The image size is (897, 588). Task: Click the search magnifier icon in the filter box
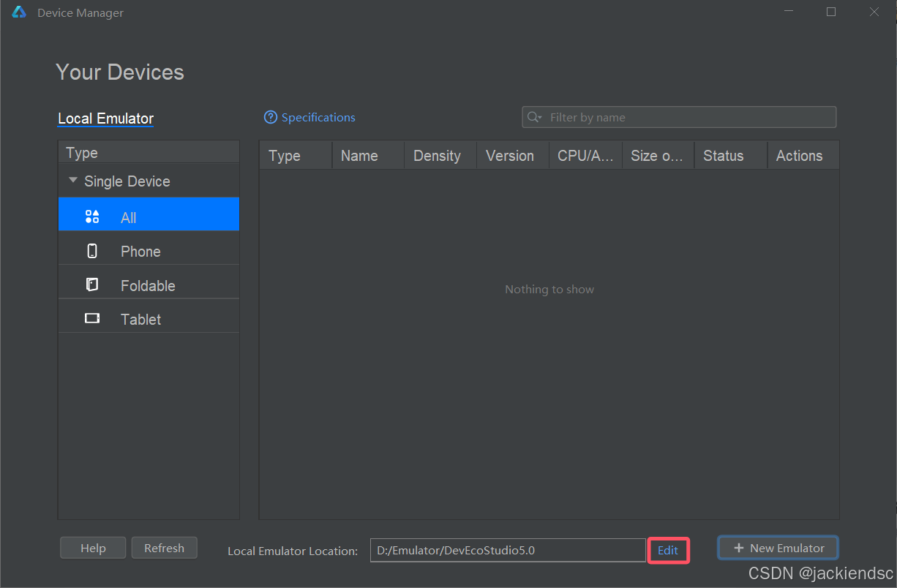pos(534,117)
